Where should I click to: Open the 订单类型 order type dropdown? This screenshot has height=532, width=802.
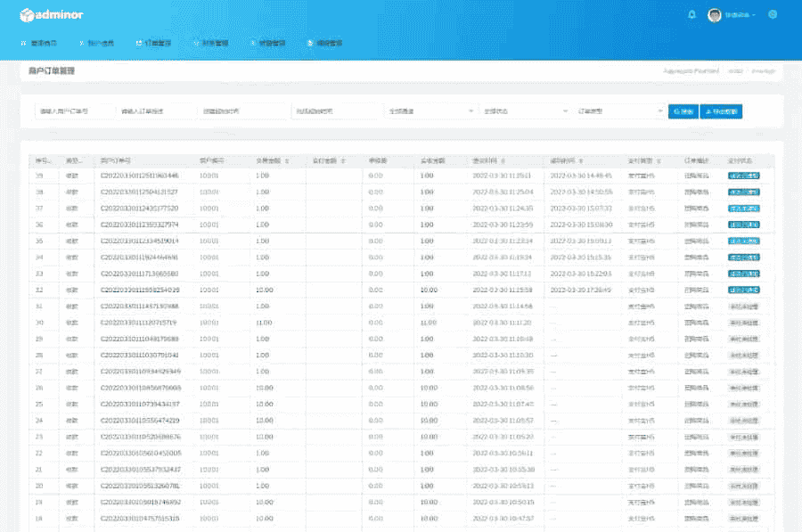click(618, 111)
